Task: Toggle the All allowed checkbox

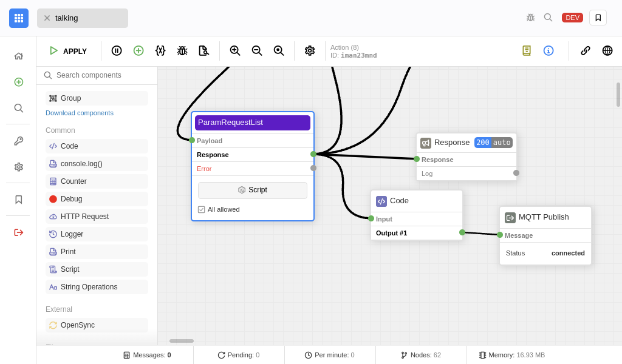Action: [202, 209]
